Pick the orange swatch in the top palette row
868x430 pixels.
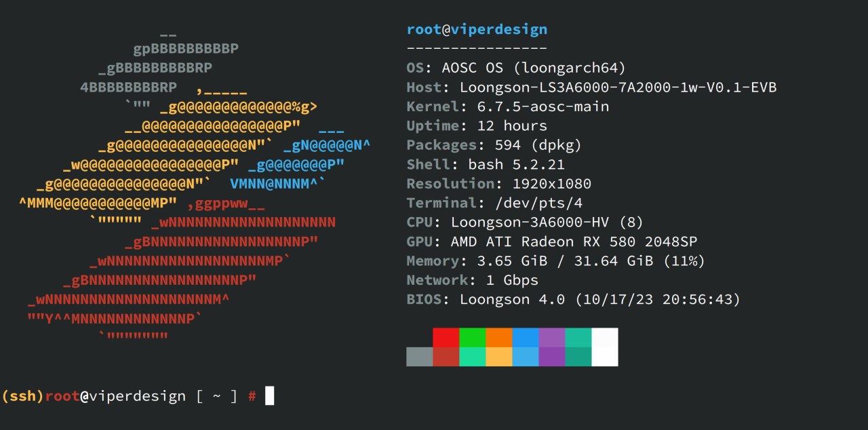click(498, 338)
